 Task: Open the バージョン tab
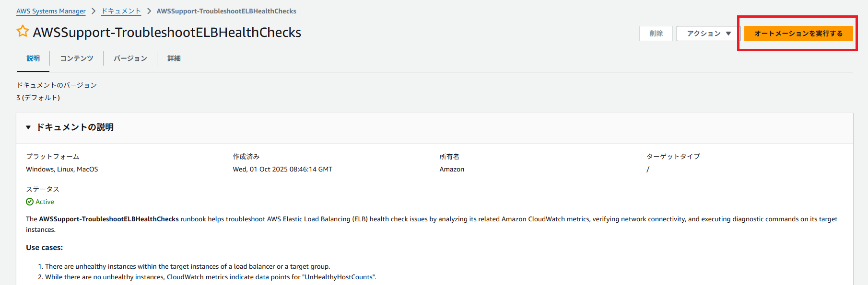click(x=130, y=58)
